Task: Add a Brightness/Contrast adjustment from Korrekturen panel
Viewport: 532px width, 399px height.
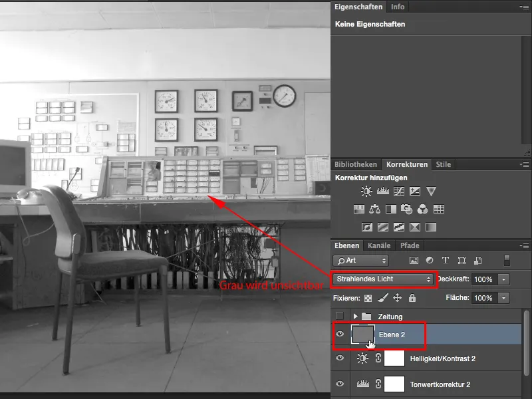Action: point(365,192)
